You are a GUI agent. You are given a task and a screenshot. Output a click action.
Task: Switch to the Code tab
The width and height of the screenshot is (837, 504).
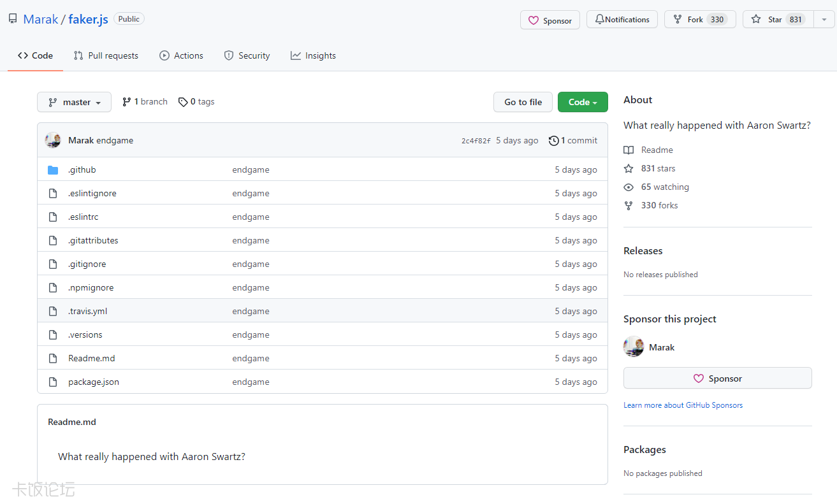point(35,55)
